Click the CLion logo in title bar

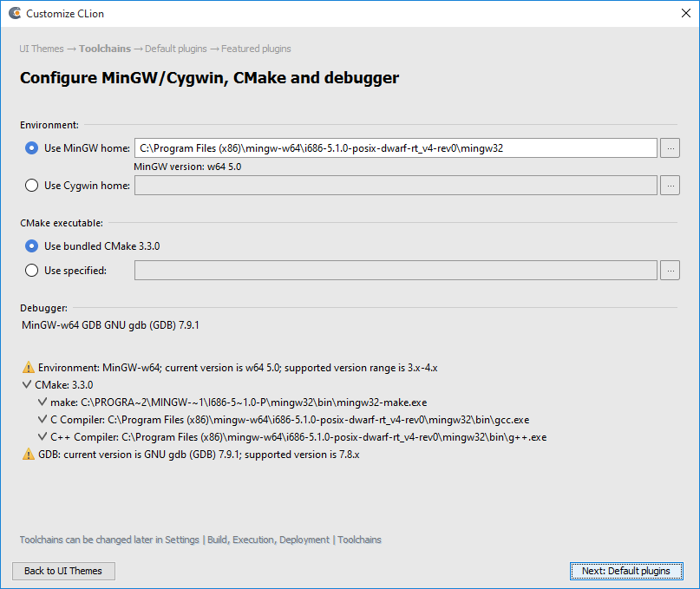[14, 14]
